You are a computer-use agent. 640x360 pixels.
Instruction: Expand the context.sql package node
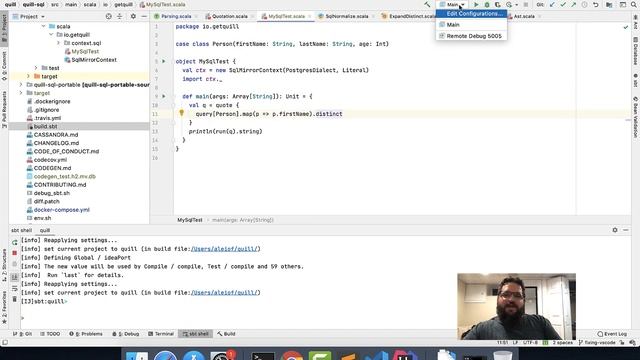tap(58, 43)
